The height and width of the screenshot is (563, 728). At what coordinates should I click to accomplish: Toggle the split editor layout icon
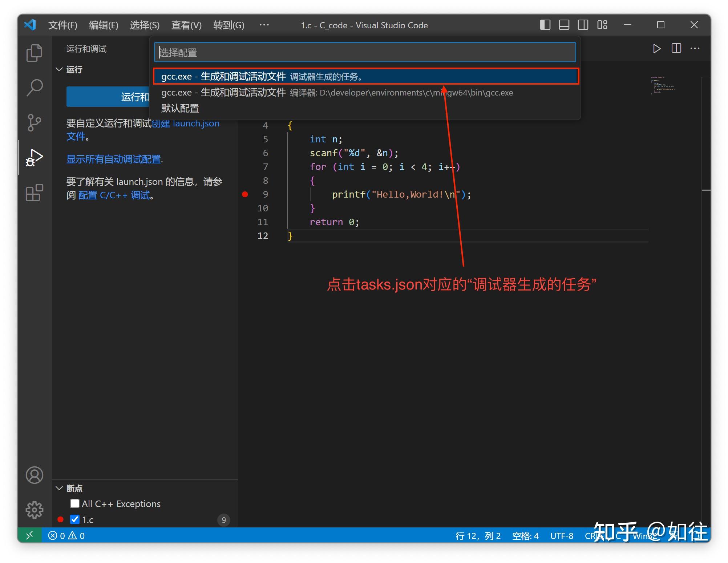676,48
